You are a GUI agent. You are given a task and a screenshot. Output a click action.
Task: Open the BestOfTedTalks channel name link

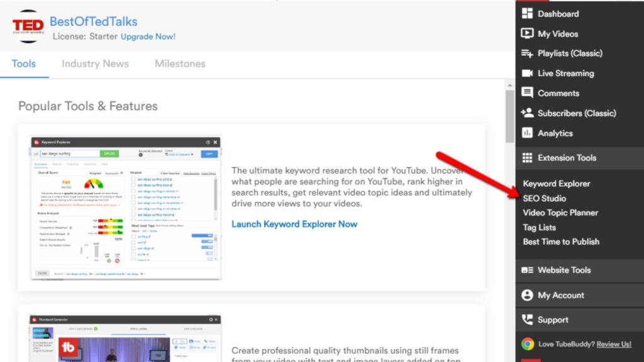(93, 21)
